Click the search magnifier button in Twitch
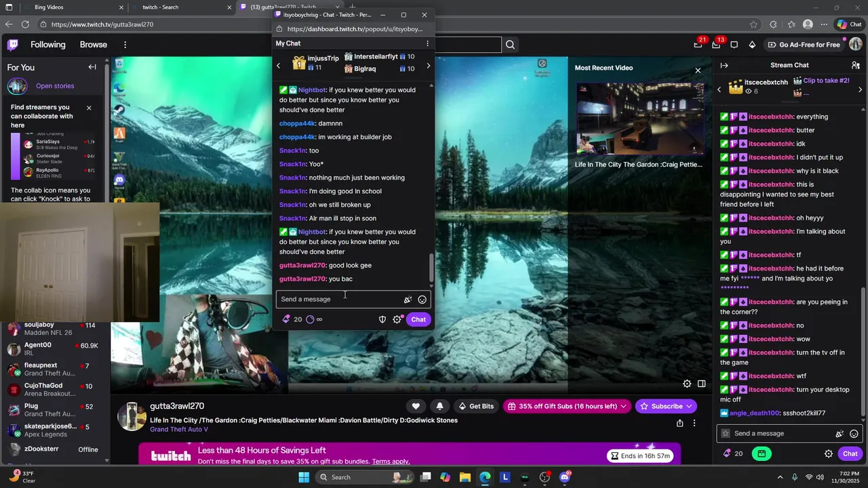Image resolution: width=868 pixels, height=488 pixels. click(x=510, y=45)
